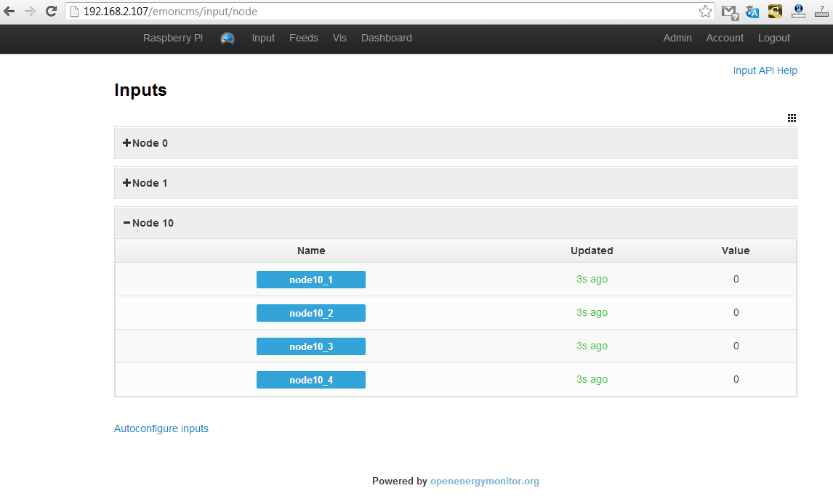
Task: Open Input API Help link
Action: click(x=765, y=70)
